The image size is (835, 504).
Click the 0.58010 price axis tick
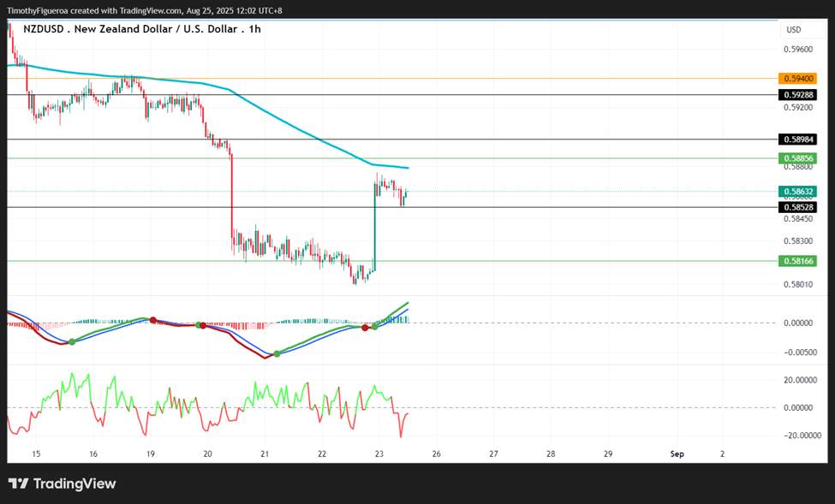point(797,284)
